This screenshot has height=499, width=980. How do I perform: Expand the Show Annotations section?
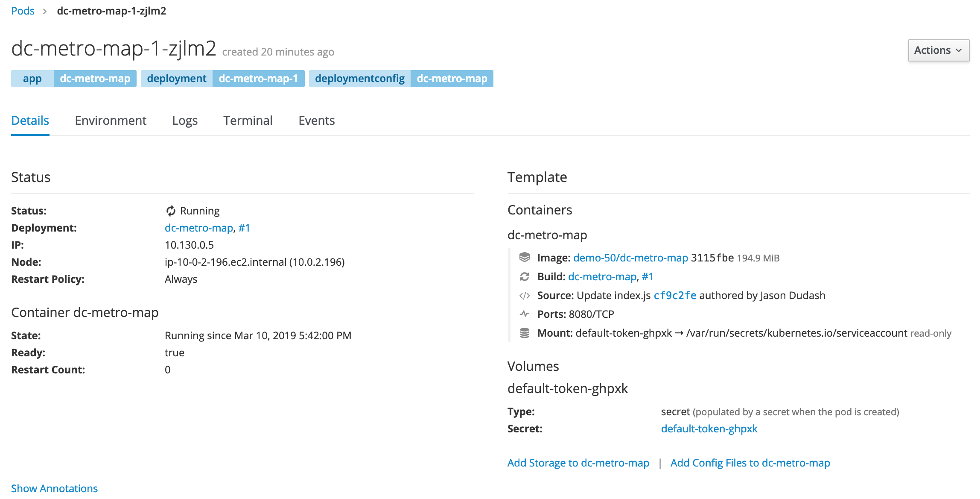(x=54, y=488)
